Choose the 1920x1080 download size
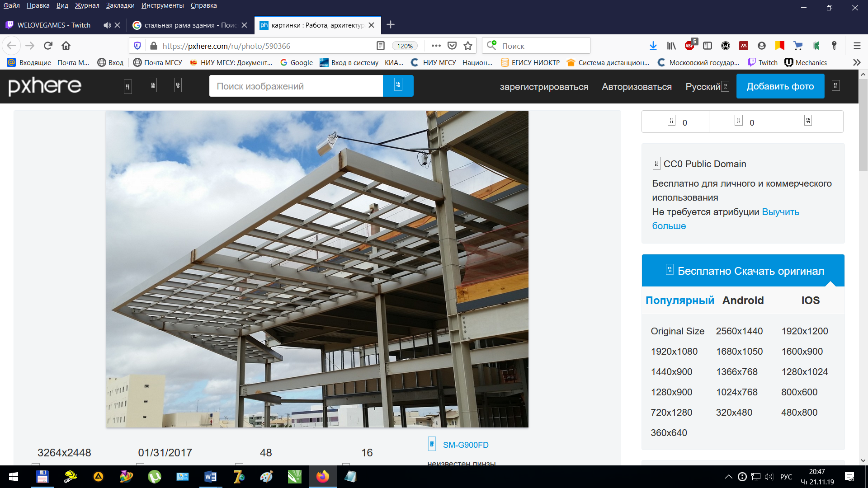The width and height of the screenshot is (868, 488). tap(674, 352)
